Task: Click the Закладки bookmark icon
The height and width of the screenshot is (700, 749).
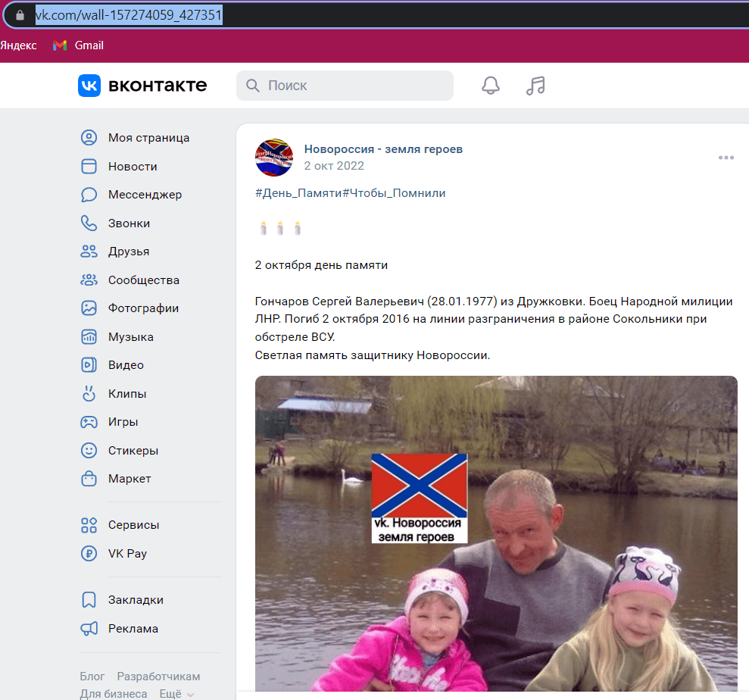Action: click(x=89, y=600)
